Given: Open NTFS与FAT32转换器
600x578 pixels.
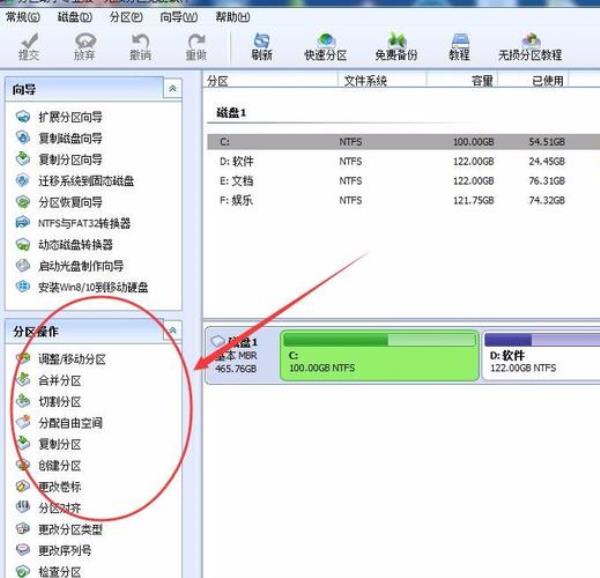Looking at the screenshot, I should (73, 223).
